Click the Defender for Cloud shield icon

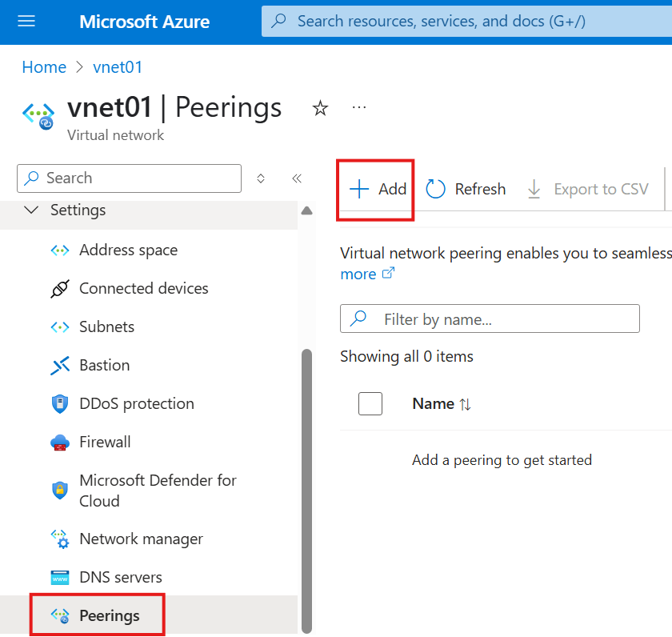coord(60,491)
